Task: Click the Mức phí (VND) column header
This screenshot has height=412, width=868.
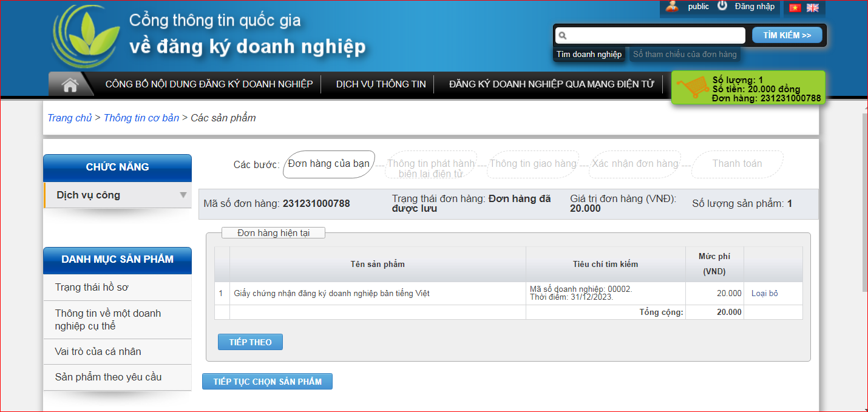Action: click(714, 264)
